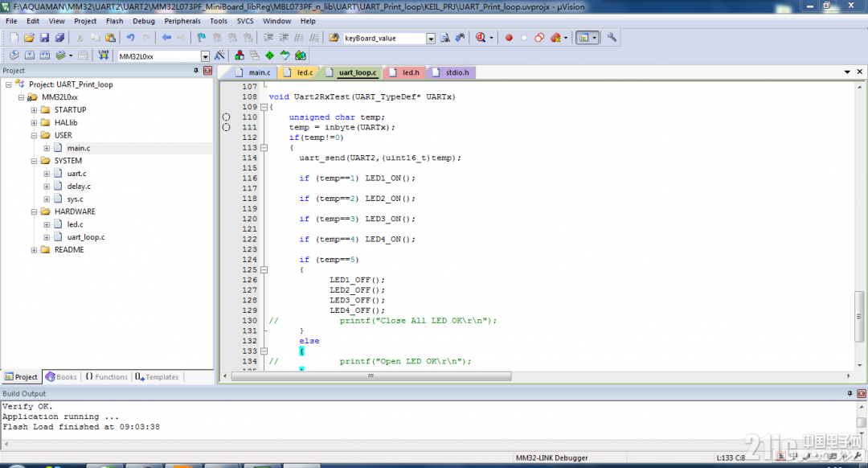Save the current file
This screenshot has width=868, height=468.
(x=44, y=38)
